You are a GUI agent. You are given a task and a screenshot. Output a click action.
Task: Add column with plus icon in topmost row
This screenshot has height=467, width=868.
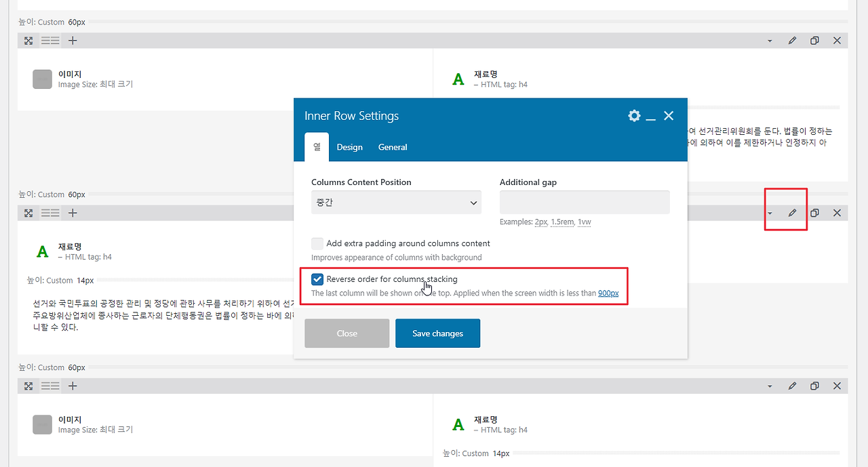[73, 41]
